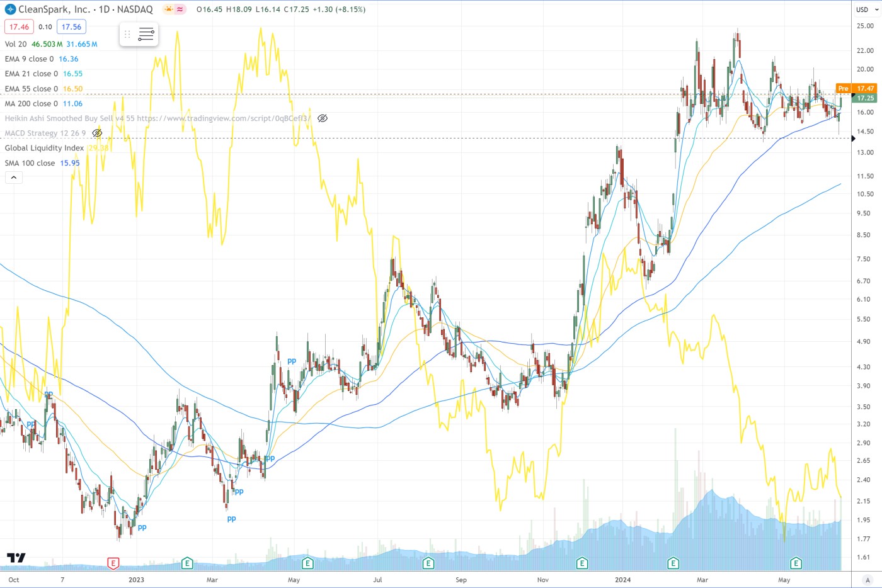This screenshot has width=882, height=588.
Task: Click the 25.00 label on the price scale
Action: point(865,26)
